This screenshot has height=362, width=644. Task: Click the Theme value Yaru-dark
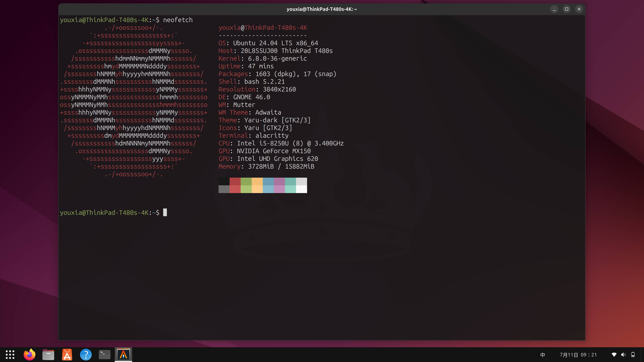click(261, 120)
